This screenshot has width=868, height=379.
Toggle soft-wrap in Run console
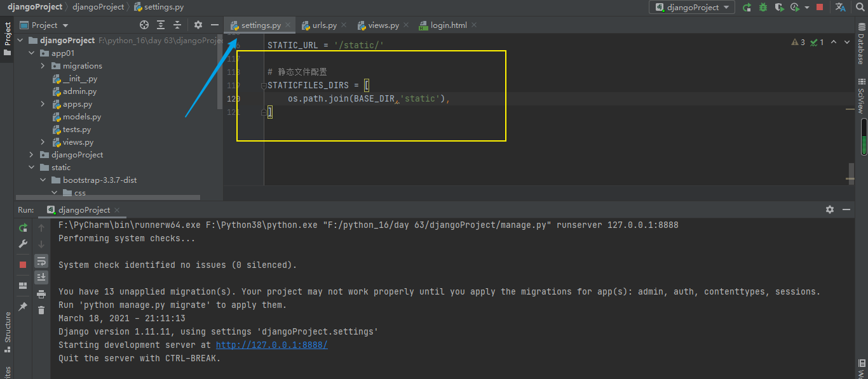point(41,260)
